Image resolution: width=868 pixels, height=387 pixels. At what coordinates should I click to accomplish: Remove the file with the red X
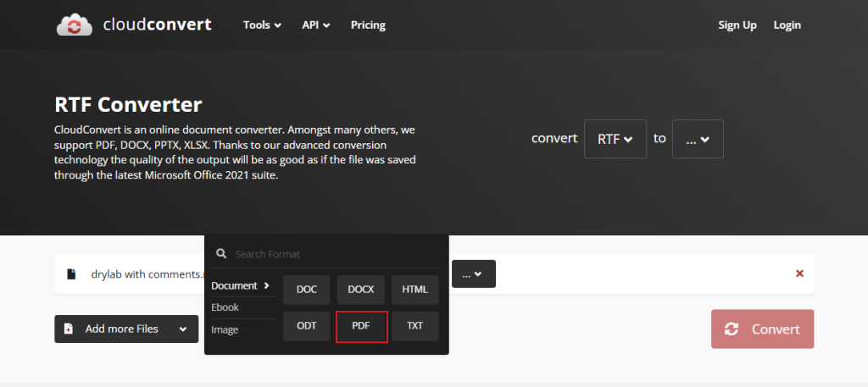tap(799, 274)
